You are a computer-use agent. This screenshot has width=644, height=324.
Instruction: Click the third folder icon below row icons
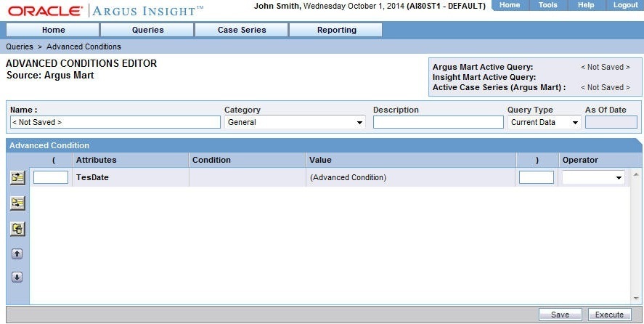click(x=17, y=229)
